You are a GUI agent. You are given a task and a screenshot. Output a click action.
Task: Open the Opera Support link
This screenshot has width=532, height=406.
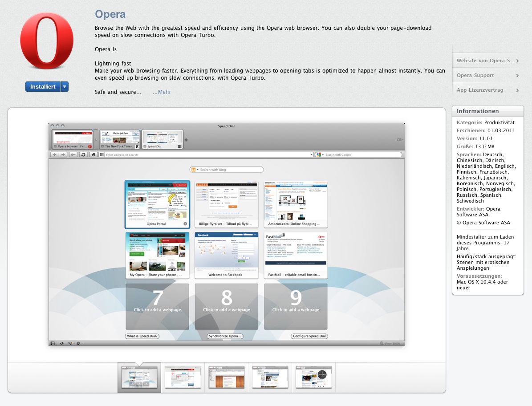pos(487,75)
